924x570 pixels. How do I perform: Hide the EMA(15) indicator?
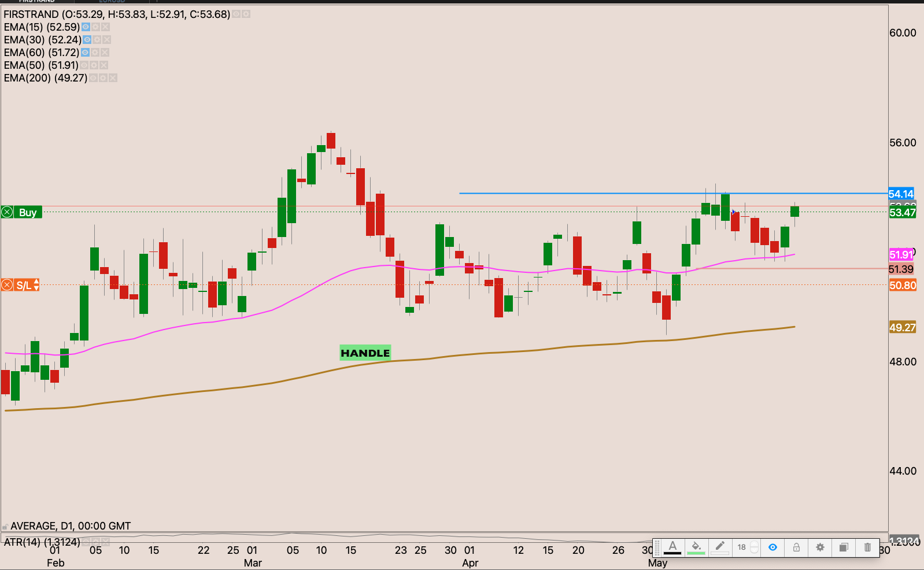click(x=86, y=27)
